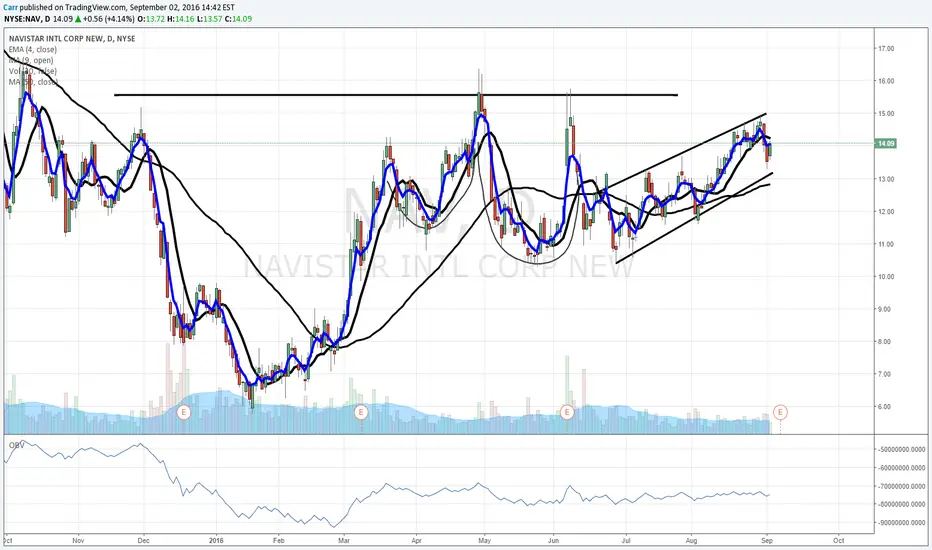Click the 16.00 price axis label

pos(886,81)
